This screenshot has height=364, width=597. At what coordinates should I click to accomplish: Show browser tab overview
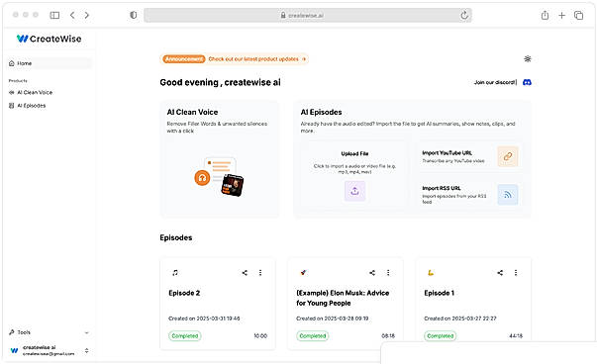click(579, 15)
